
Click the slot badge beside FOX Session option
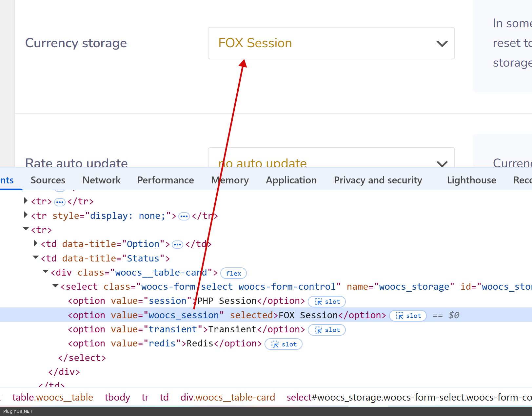coord(408,316)
